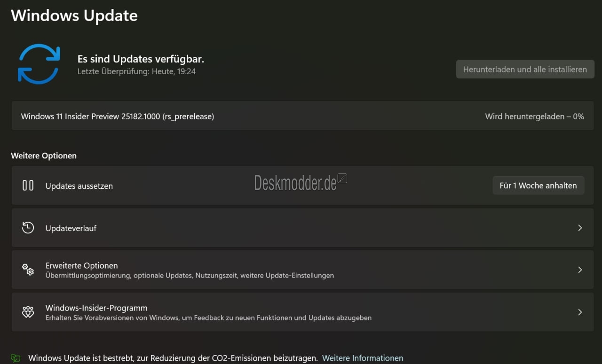Click the Wird heruntergeladen – 0% status
602x364 pixels.
[x=535, y=116]
